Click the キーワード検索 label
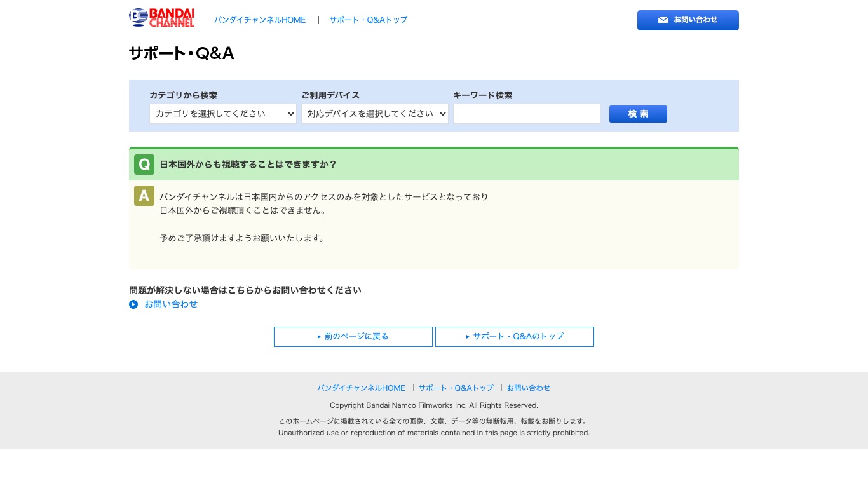868x488 pixels. (x=482, y=95)
